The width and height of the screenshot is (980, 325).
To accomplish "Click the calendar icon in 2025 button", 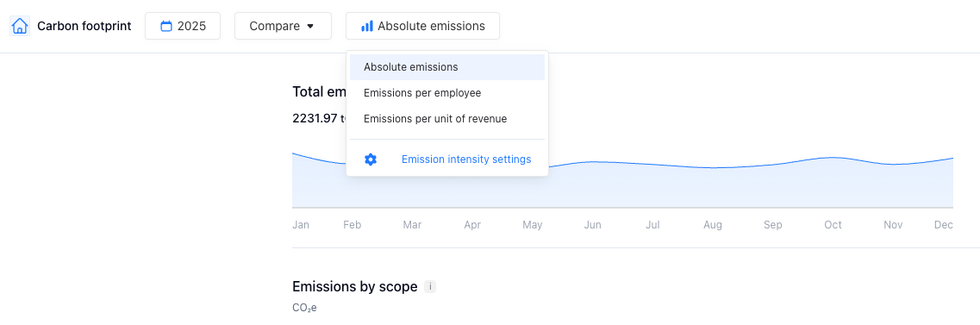I will [166, 26].
